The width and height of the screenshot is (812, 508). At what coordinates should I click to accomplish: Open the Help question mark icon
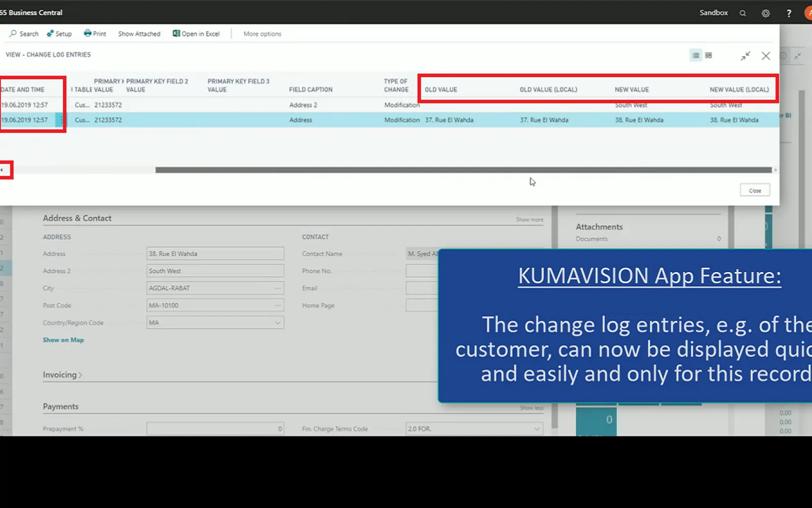click(789, 13)
